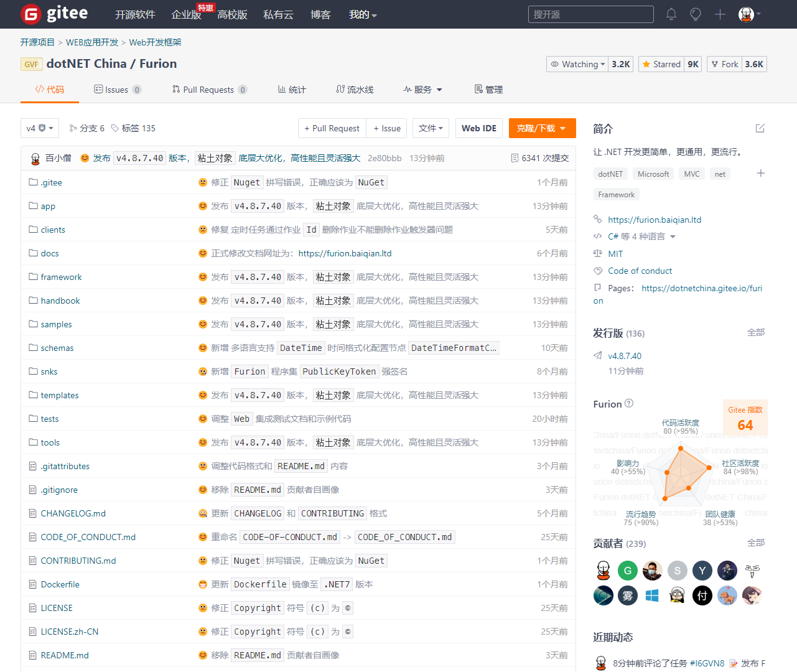
Task: Open the Gitee logo homepage
Action: pos(54,14)
